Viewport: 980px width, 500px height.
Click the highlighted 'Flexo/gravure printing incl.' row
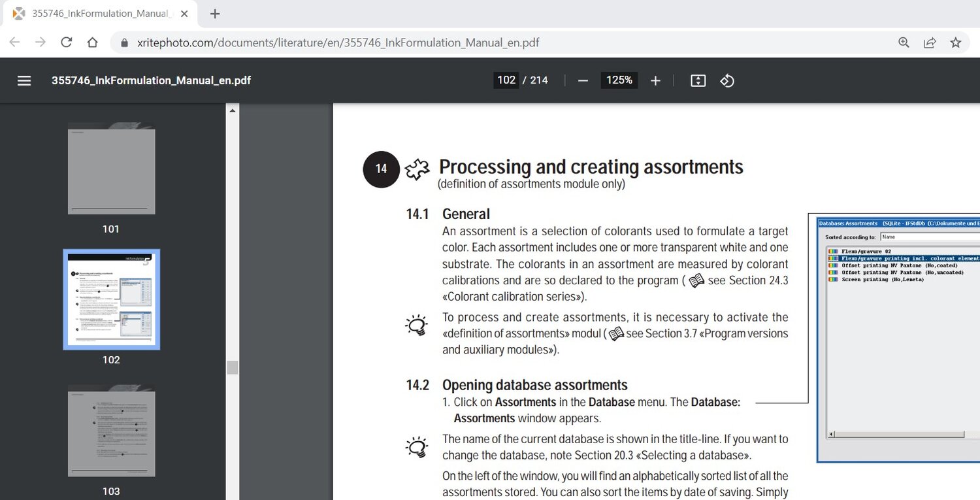(904, 258)
